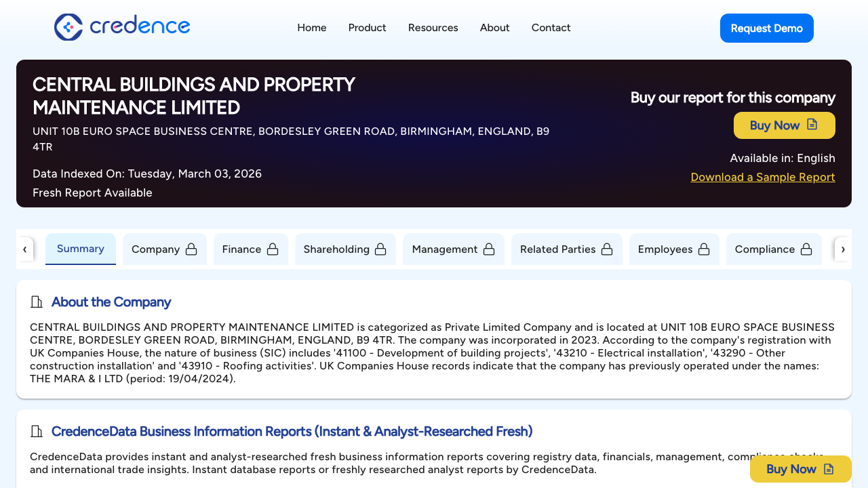868x488 pixels.
Task: Select the Summary tab
Action: coord(81,249)
